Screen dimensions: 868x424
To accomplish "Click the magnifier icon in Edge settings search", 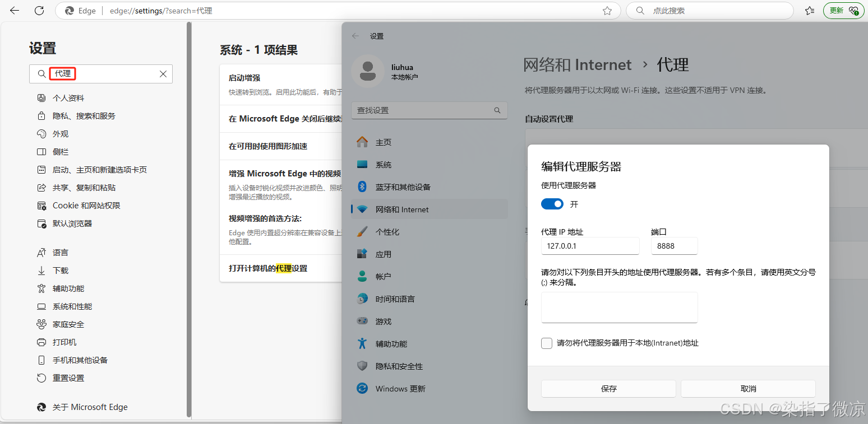I will tap(41, 74).
